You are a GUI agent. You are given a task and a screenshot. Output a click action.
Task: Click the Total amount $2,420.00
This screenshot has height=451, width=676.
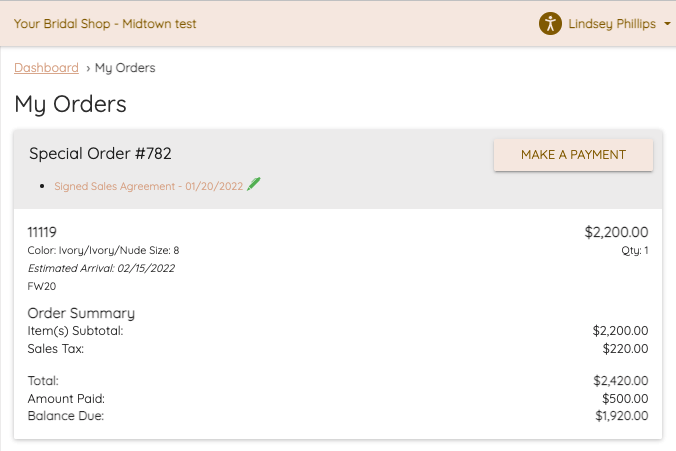(621, 381)
